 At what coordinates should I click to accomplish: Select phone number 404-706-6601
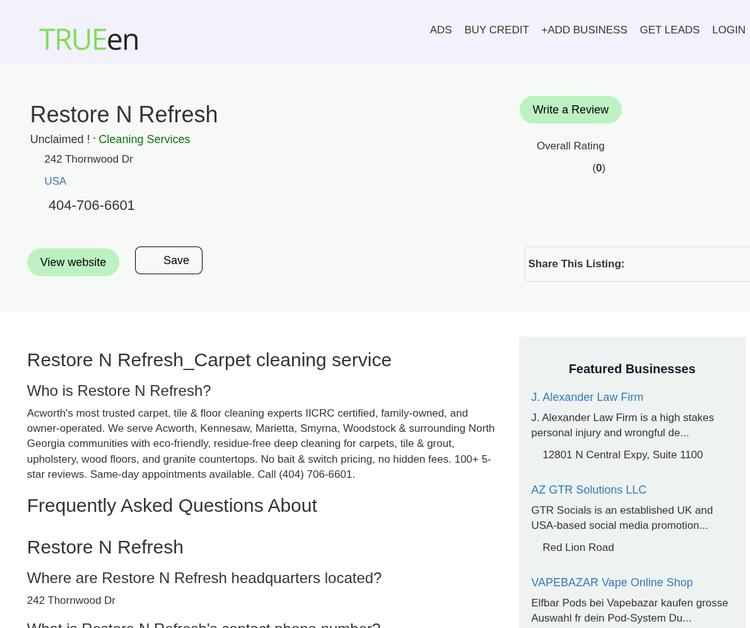[91, 205]
